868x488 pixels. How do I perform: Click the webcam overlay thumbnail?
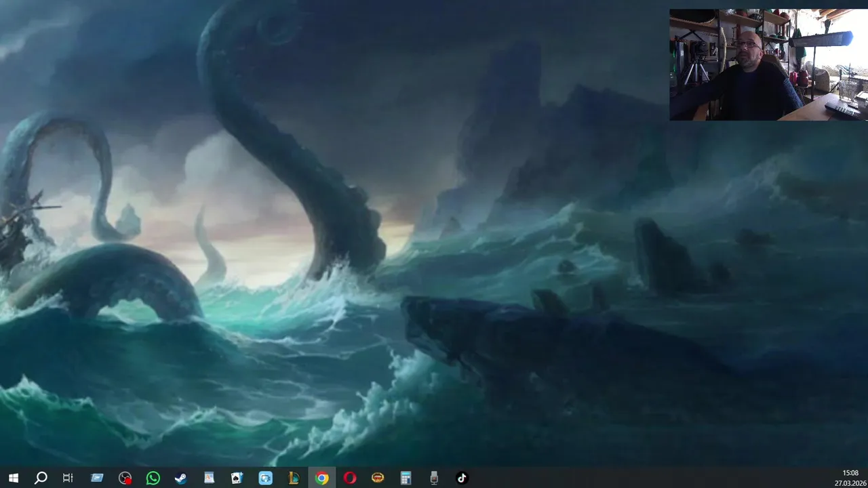pyautogui.click(x=768, y=64)
